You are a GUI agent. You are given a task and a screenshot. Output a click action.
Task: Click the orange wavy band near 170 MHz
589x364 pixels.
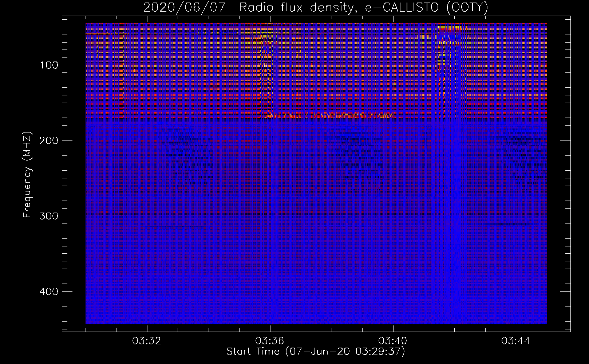pos(330,116)
